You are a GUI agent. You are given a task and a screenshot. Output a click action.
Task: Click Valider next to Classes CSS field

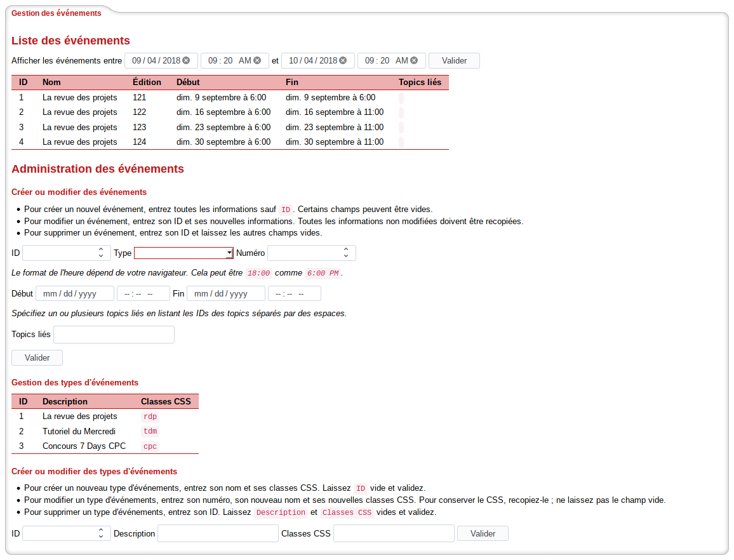(x=483, y=533)
